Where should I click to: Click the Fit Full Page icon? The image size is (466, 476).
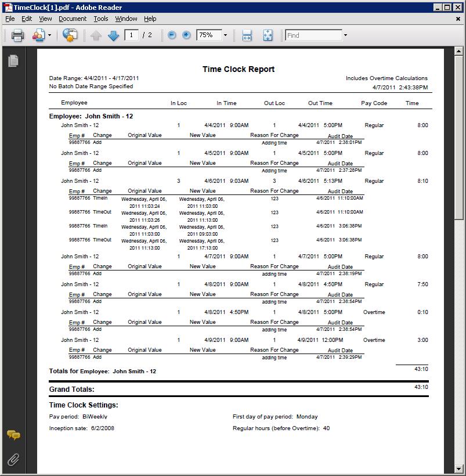[268, 35]
